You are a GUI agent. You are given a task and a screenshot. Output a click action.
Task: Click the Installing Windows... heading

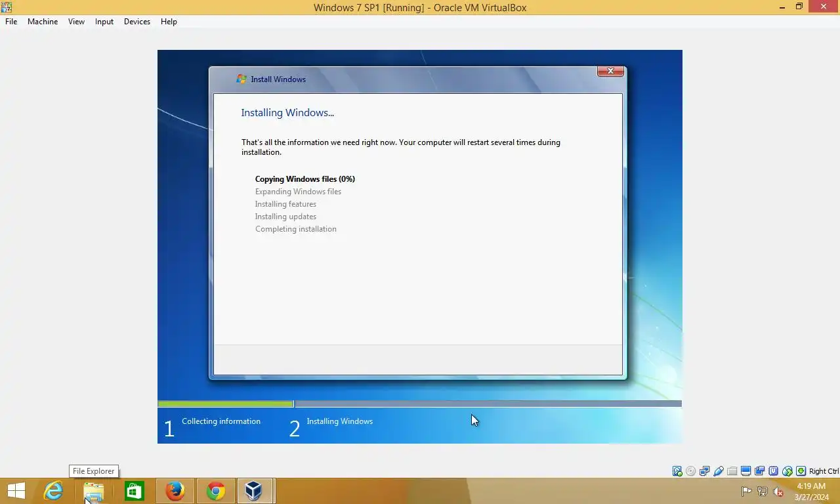(287, 113)
